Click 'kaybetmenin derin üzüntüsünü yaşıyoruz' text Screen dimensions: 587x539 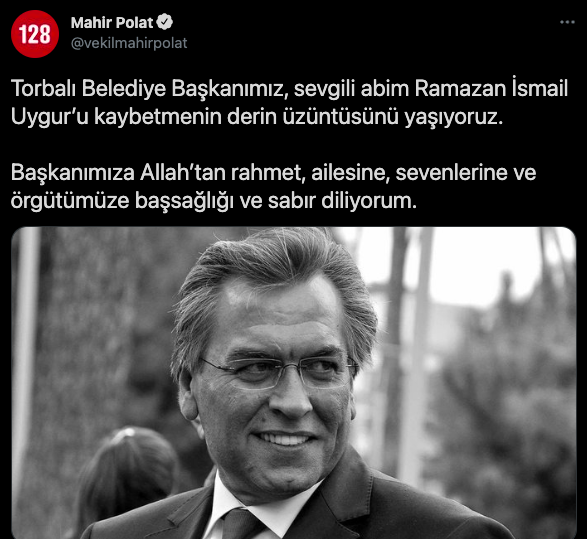click(x=298, y=117)
